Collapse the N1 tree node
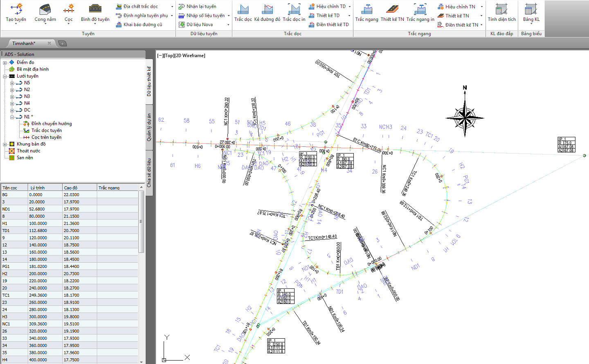This screenshot has width=589, height=364. click(x=12, y=117)
